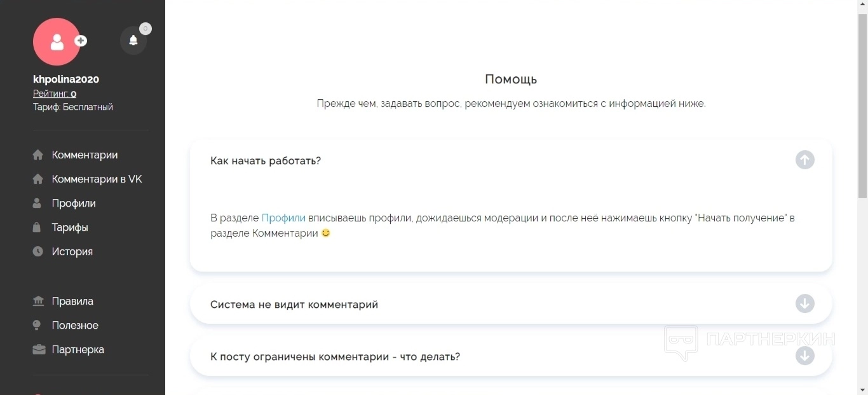Click the notification bell icon
The image size is (868, 395).
point(133,41)
